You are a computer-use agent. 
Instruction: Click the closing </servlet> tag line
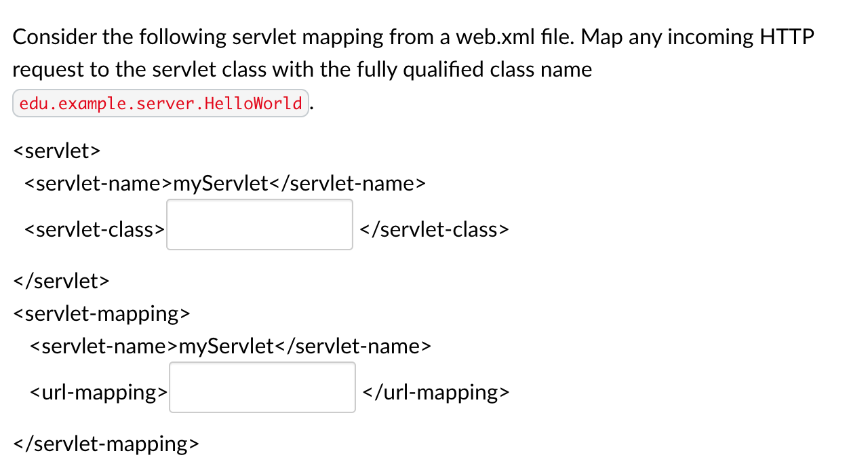pyautogui.click(x=61, y=281)
